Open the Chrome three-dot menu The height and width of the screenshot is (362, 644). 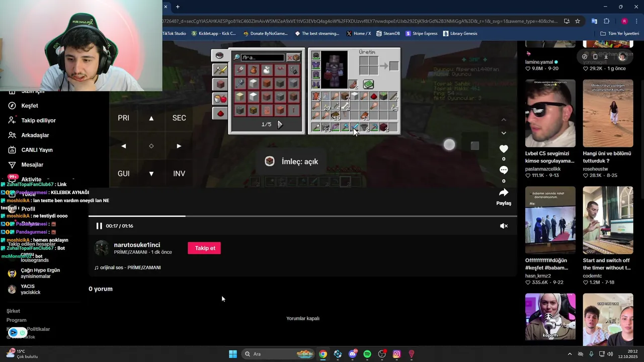coord(637,21)
